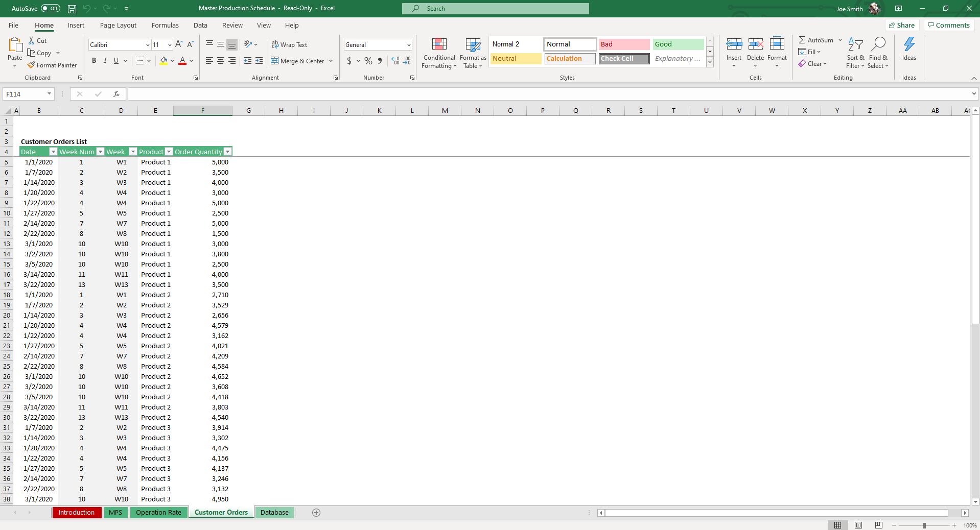980x530 pixels.
Task: Apply the Good cell style
Action: 678,44
